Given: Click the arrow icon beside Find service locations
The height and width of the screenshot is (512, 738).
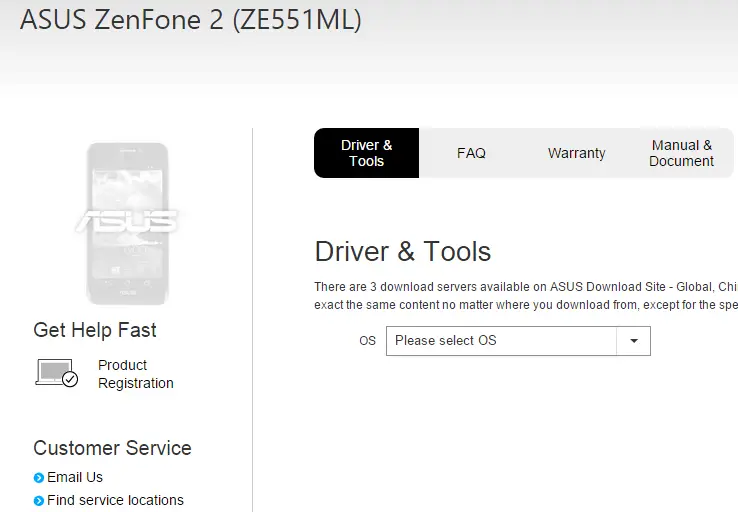Looking at the screenshot, I should [x=39, y=501].
